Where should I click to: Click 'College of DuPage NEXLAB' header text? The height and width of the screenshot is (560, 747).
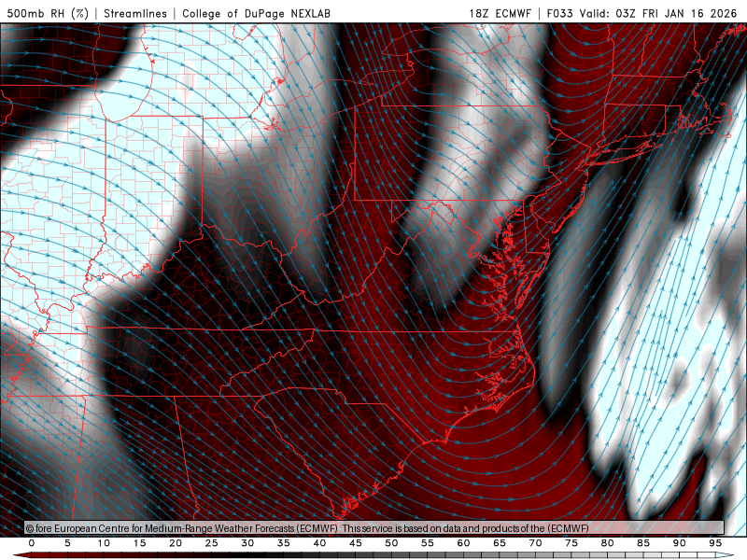256,13
